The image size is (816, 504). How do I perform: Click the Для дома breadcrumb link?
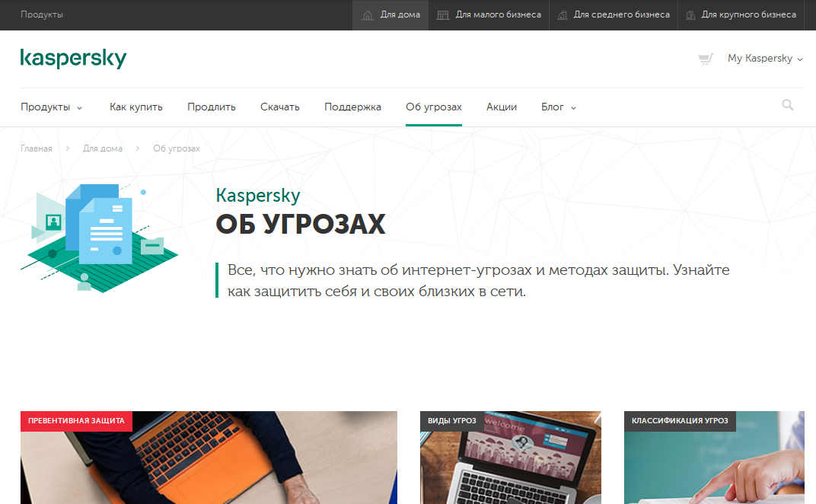click(103, 148)
